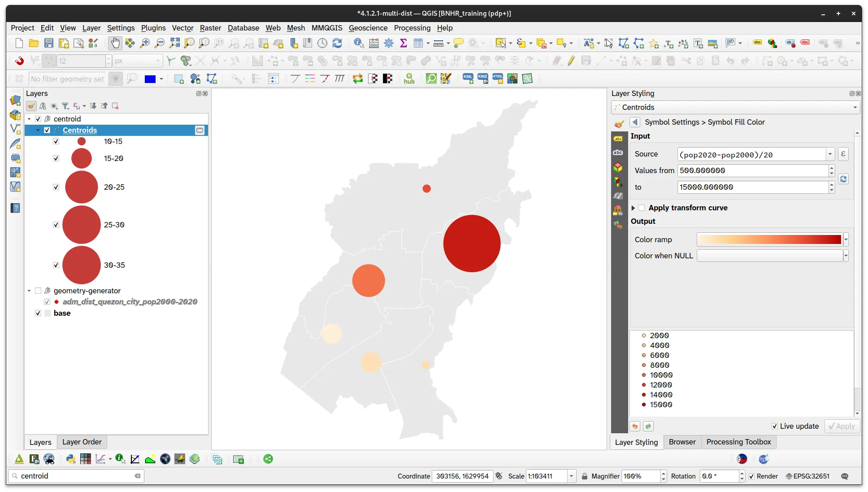Image resolution: width=868 pixels, height=492 pixels.
Task: Click the expression editor epsilon button
Action: 843,154
